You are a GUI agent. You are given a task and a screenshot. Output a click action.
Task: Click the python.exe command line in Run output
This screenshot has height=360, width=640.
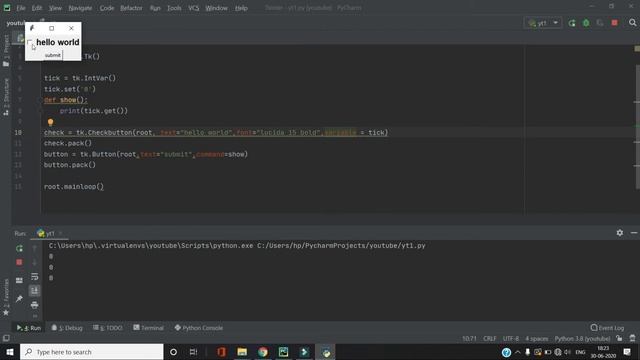point(237,246)
